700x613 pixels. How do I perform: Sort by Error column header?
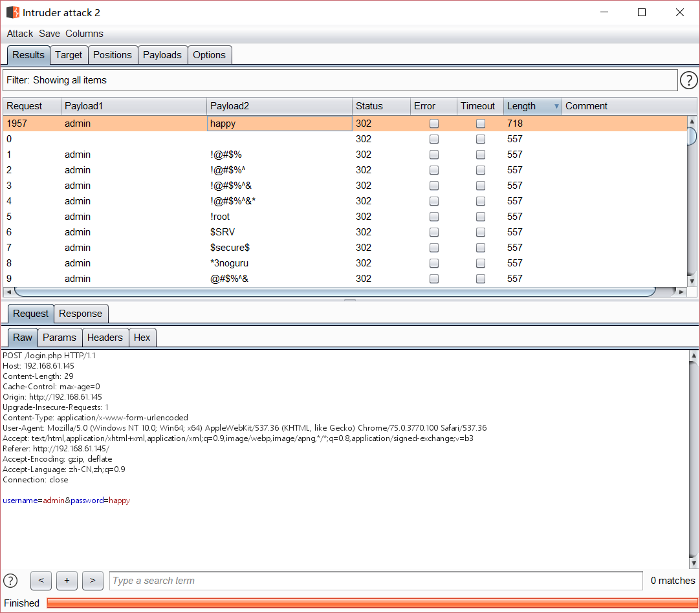pyautogui.click(x=433, y=106)
